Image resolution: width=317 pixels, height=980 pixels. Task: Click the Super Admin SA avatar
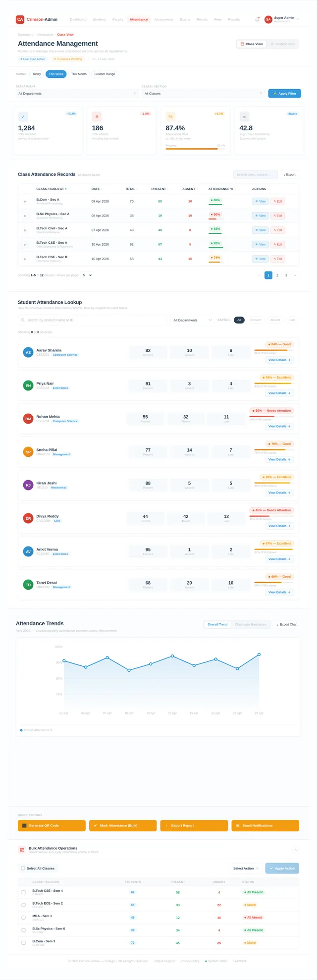(x=268, y=19)
